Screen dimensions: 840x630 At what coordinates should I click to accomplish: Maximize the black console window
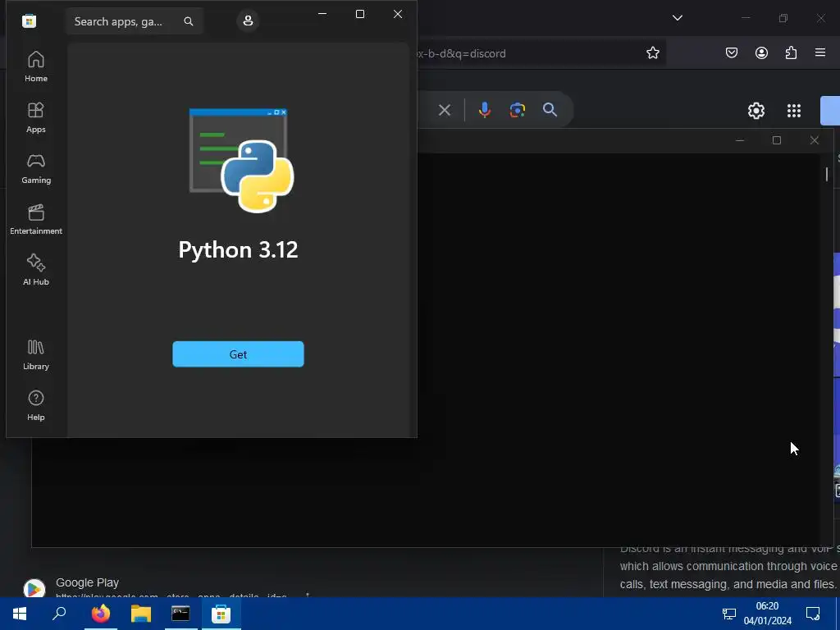[777, 140]
